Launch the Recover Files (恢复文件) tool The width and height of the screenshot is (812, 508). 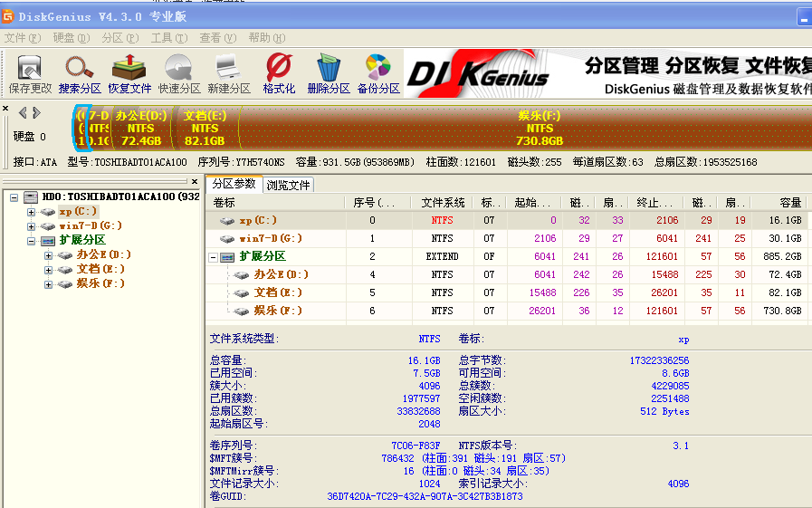click(x=129, y=74)
